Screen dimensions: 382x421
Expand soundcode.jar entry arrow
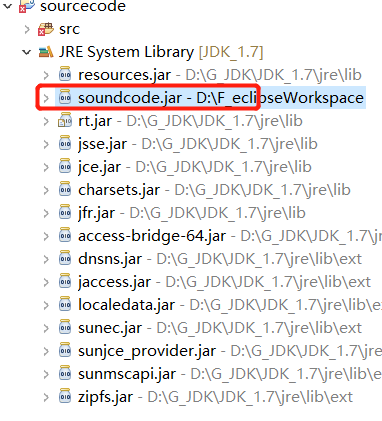pos(46,98)
